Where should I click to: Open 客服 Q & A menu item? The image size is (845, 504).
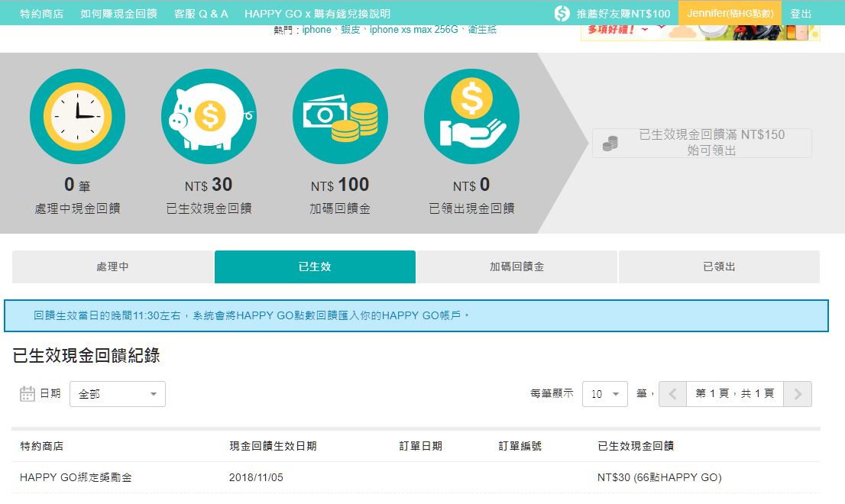[x=201, y=14]
